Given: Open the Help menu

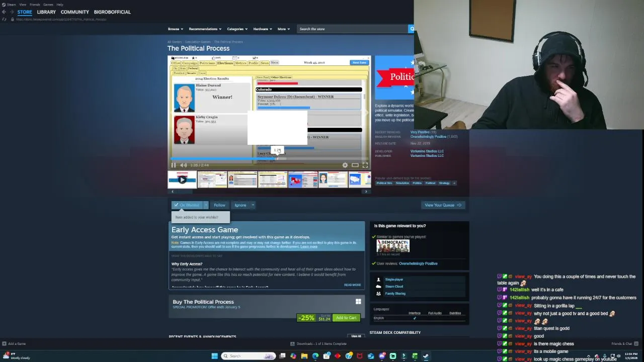Looking at the screenshot, I should [60, 5].
